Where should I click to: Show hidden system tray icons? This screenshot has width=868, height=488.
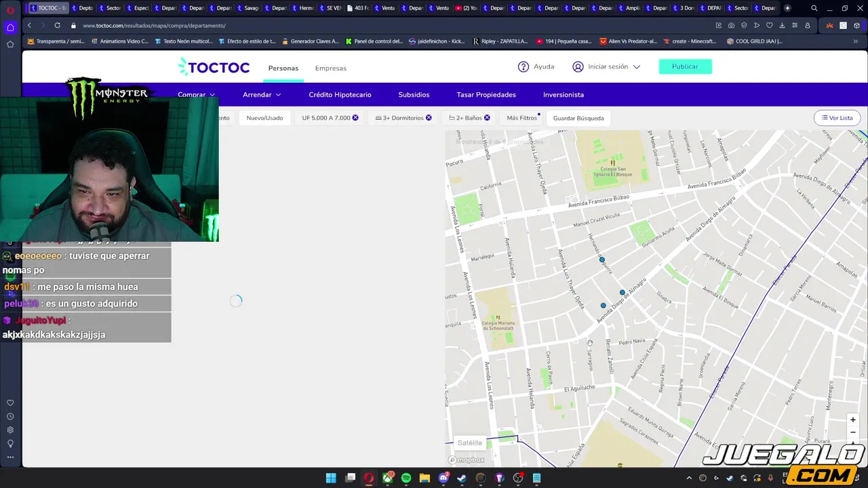pyautogui.click(x=689, y=478)
